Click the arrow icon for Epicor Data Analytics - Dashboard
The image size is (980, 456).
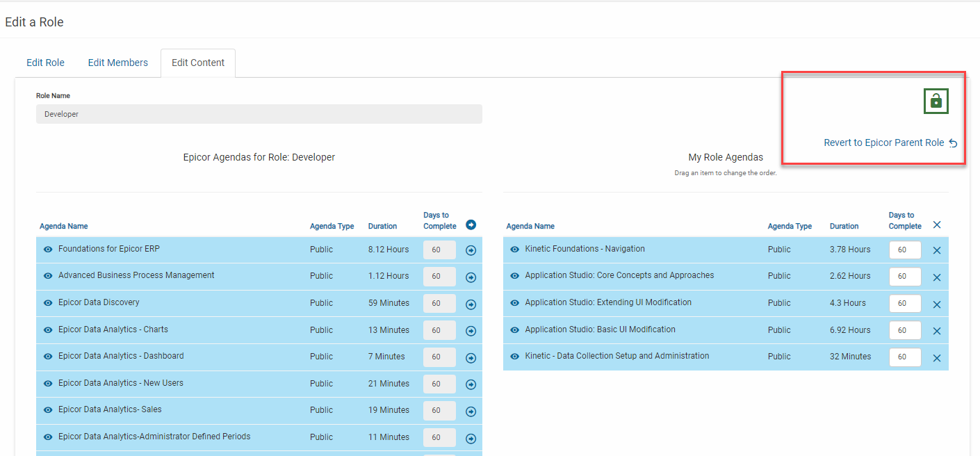click(x=471, y=357)
